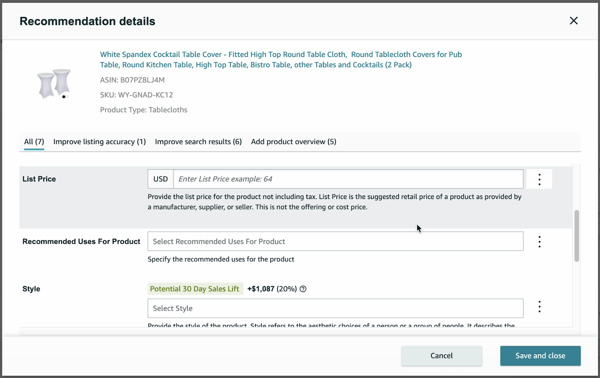Image resolution: width=600 pixels, height=378 pixels.
Task: Click the vertical scrollbar thumb
Action: [577, 236]
